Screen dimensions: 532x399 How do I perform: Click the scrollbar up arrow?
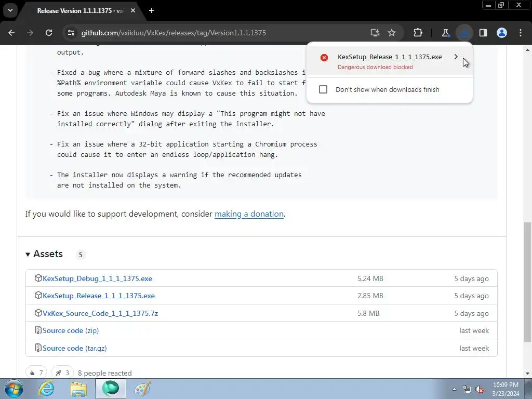(x=528, y=50)
